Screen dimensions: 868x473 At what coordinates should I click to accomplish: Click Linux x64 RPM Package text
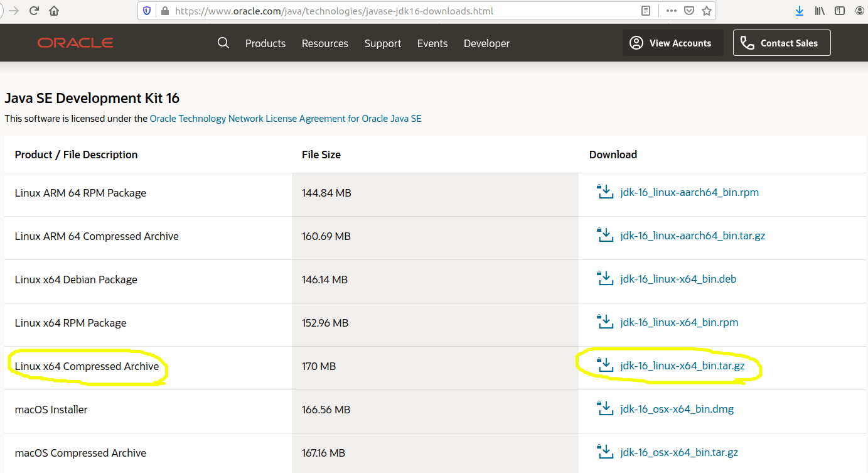pos(71,323)
